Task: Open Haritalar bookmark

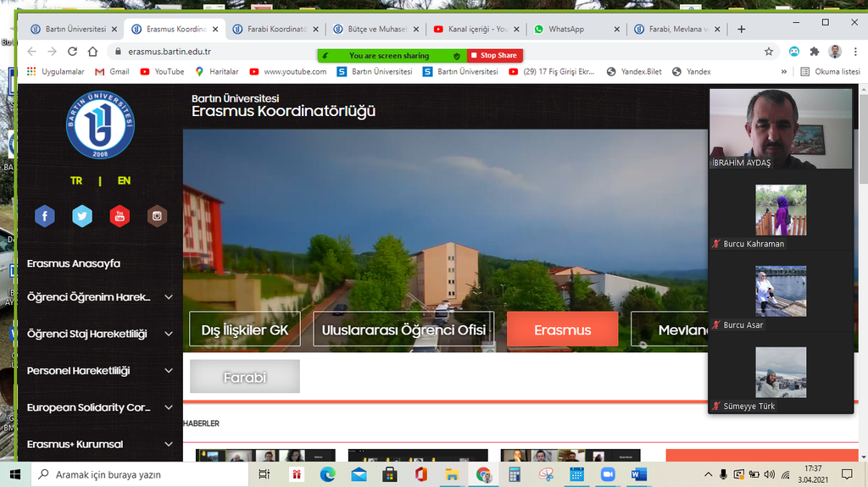Action: coord(217,71)
